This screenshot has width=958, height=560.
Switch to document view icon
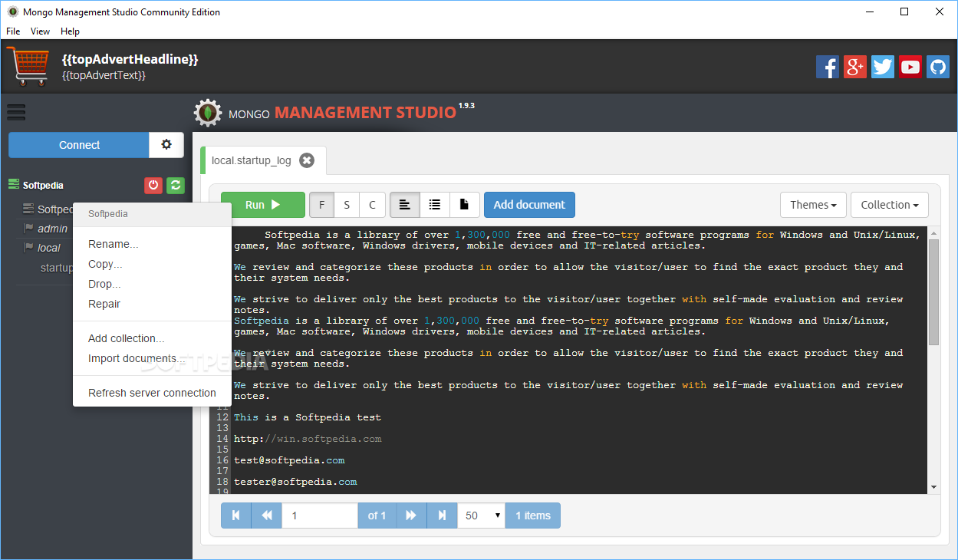pos(465,205)
